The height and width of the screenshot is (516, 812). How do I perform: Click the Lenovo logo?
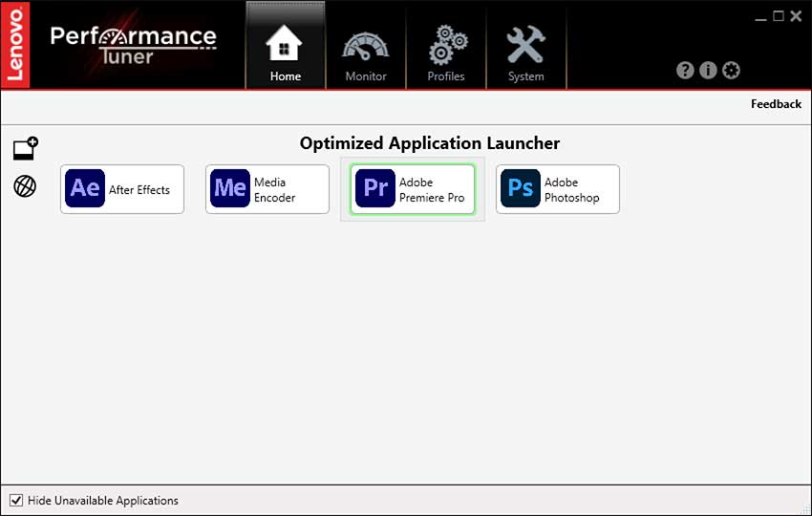[15, 45]
